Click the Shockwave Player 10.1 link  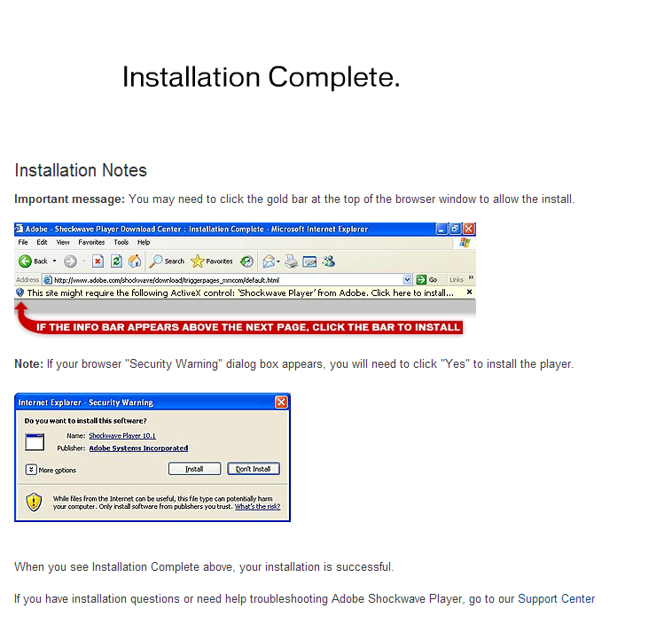[122, 436]
